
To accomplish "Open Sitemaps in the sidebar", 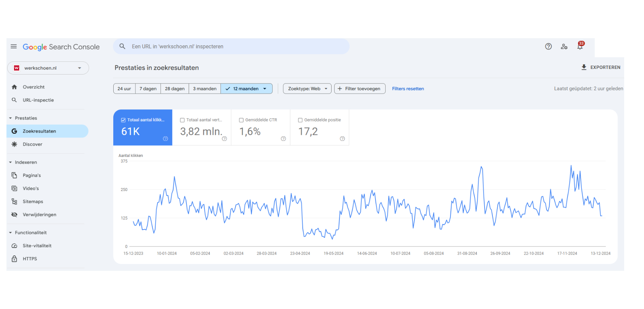I will coord(47,202).
